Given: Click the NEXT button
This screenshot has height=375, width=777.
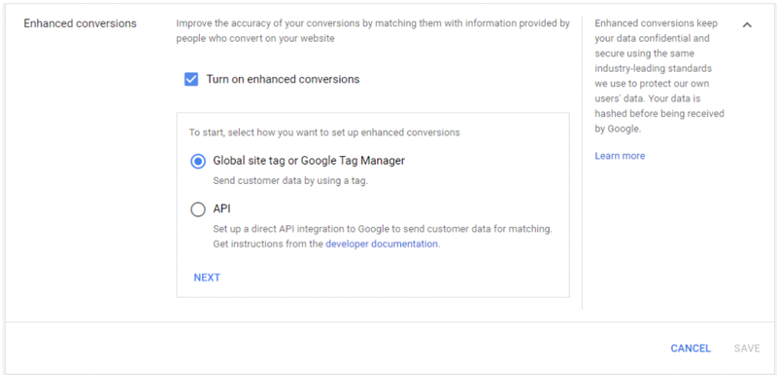Looking at the screenshot, I should click(x=207, y=277).
